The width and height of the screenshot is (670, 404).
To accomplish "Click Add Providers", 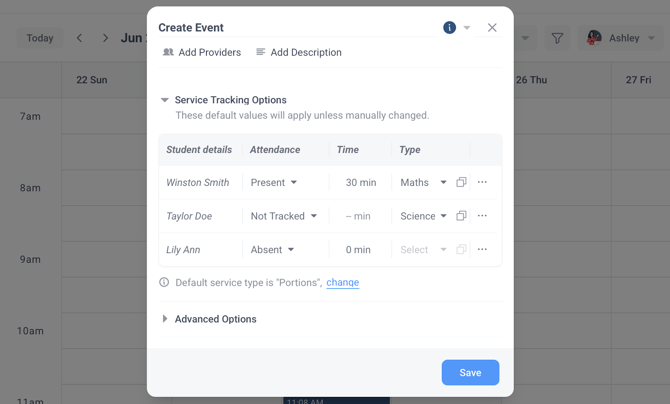I will pos(202,52).
